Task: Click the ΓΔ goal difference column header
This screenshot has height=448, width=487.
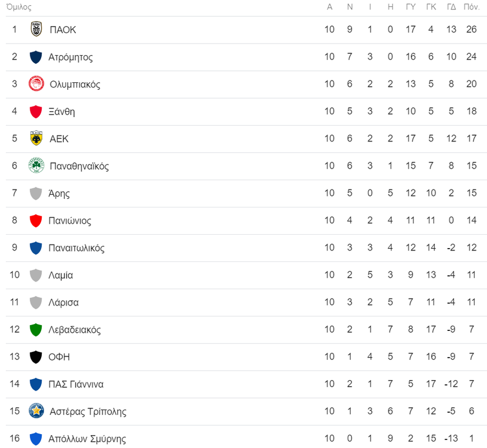Action: [x=451, y=7]
